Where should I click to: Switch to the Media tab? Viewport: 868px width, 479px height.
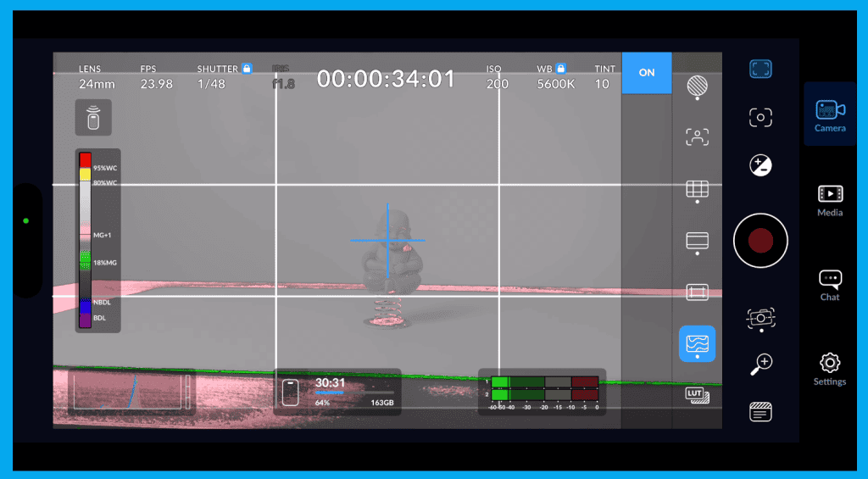click(829, 200)
